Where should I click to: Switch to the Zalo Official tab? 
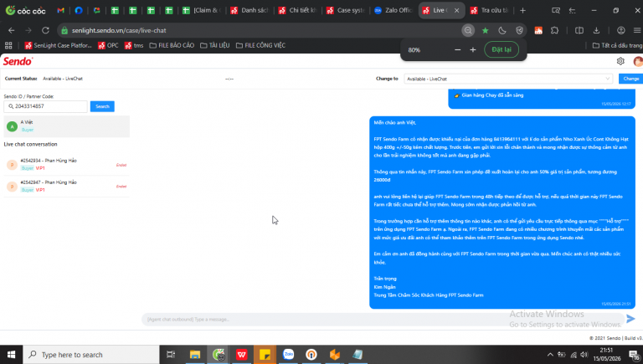[394, 10]
